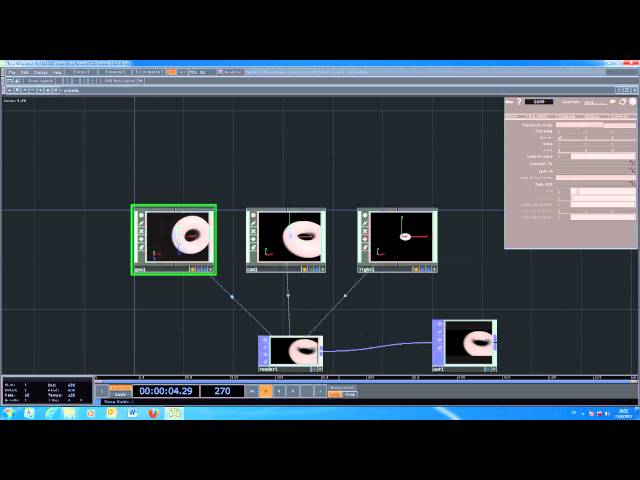Click the comment bubble icon in parameter panel
Image resolution: width=640 pixels, height=480 pixels.
tap(613, 102)
